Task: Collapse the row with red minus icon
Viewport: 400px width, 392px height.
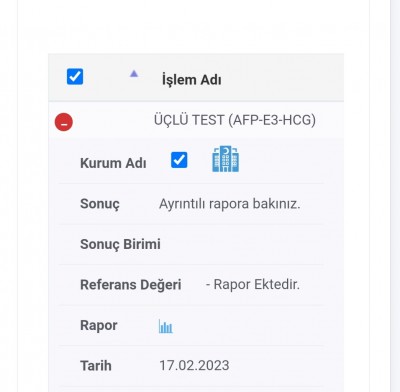Action: (x=64, y=122)
